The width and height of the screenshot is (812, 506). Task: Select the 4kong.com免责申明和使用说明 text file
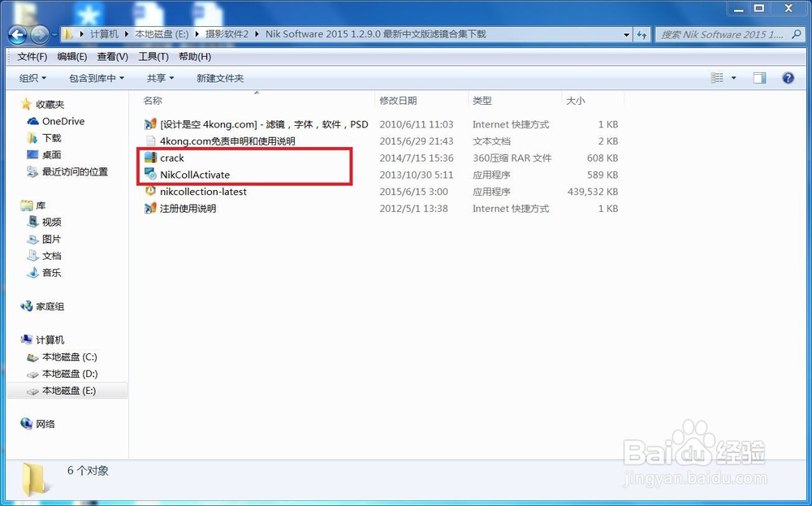pyautogui.click(x=227, y=141)
